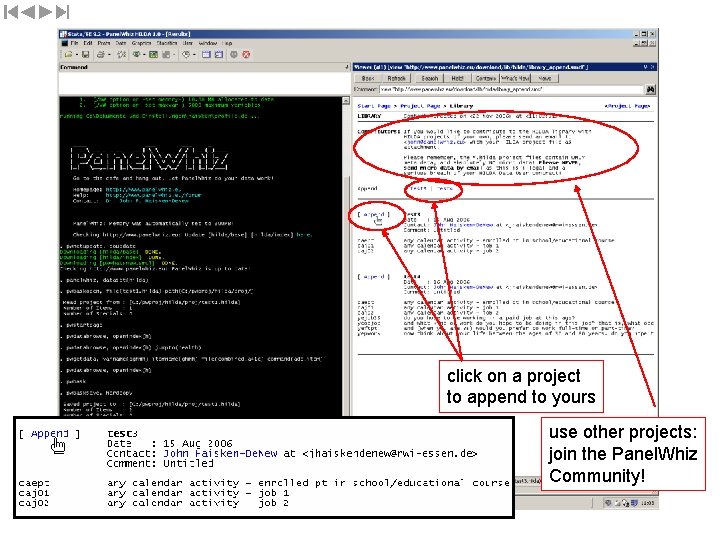Stop execution with the red Break icon
720x540 pixels.
coord(246,54)
